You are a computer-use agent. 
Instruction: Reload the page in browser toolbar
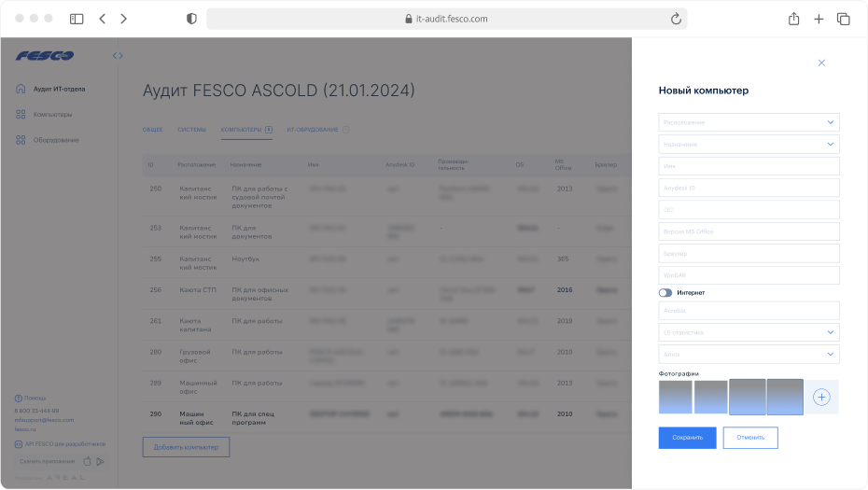[676, 19]
